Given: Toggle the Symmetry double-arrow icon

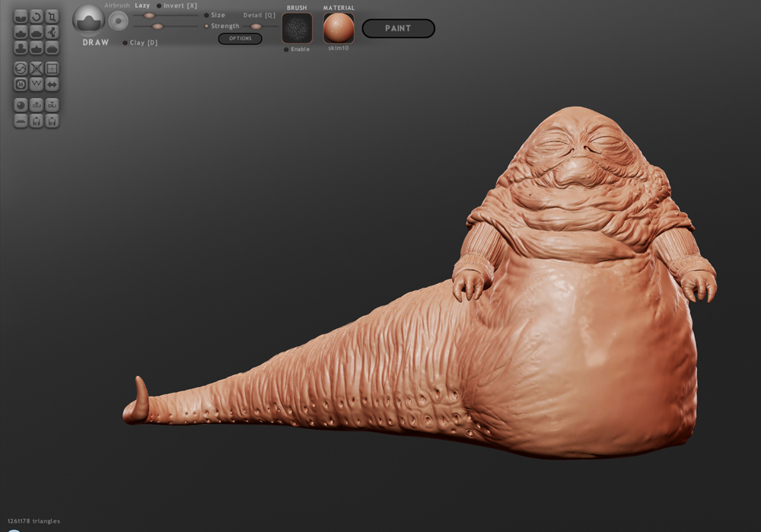Looking at the screenshot, I should pos(52,84).
